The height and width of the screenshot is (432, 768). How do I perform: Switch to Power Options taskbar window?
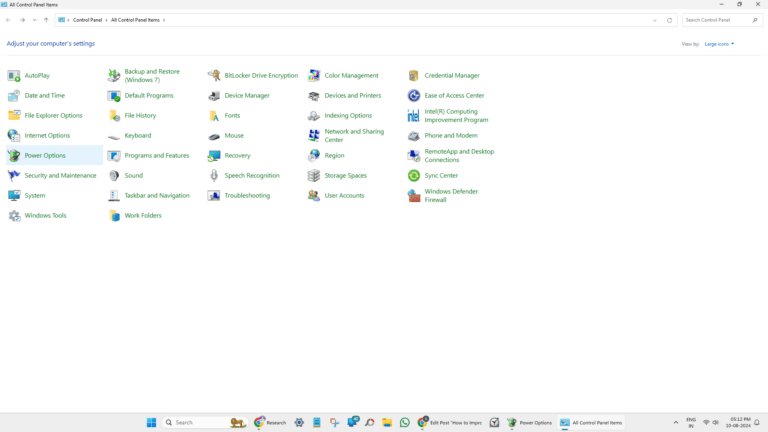coord(529,422)
